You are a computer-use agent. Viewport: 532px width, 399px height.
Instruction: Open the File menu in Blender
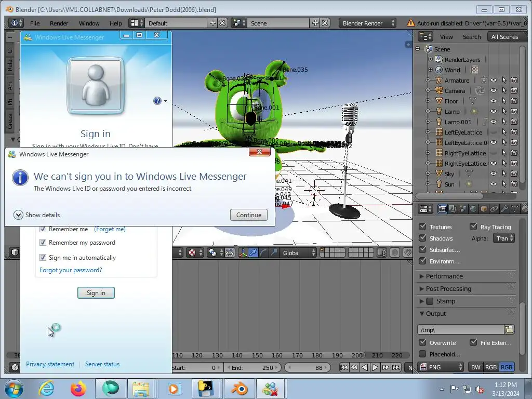(35, 23)
